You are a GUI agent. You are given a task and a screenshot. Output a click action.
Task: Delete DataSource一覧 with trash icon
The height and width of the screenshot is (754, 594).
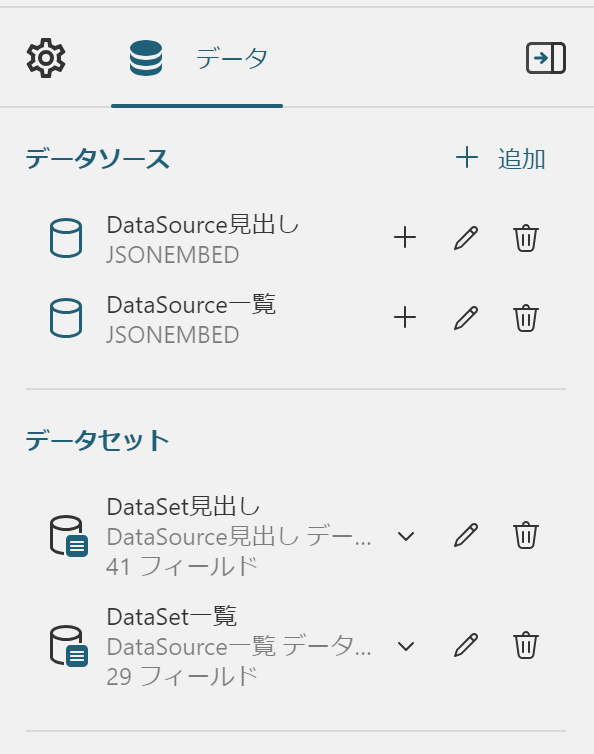(526, 317)
